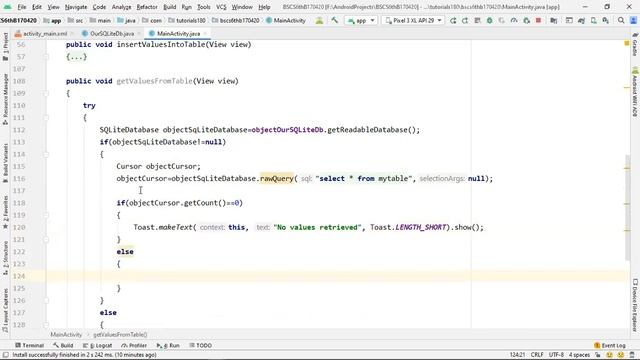Click the Apply Changes toolbar icon
The height and width of the screenshot is (360, 640).
click(465, 20)
